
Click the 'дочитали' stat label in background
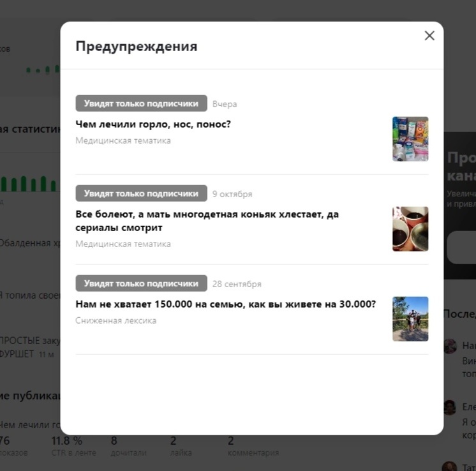[128, 452]
